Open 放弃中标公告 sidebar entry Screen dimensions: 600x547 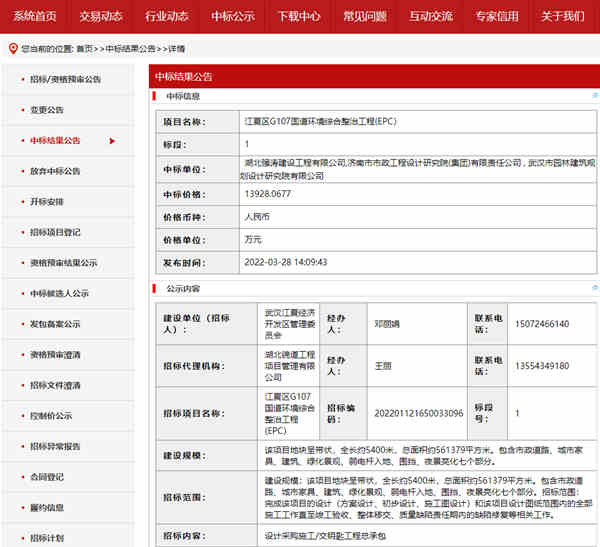tap(55, 171)
